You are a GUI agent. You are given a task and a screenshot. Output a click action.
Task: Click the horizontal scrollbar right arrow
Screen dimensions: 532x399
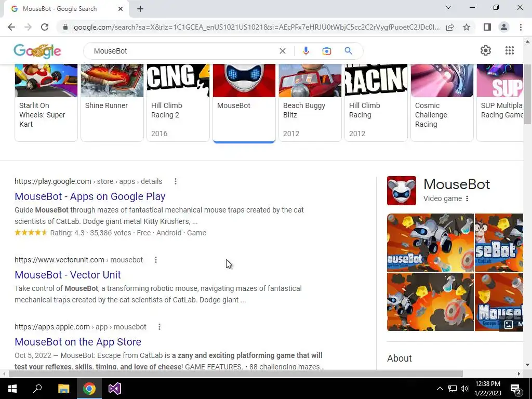(x=519, y=374)
